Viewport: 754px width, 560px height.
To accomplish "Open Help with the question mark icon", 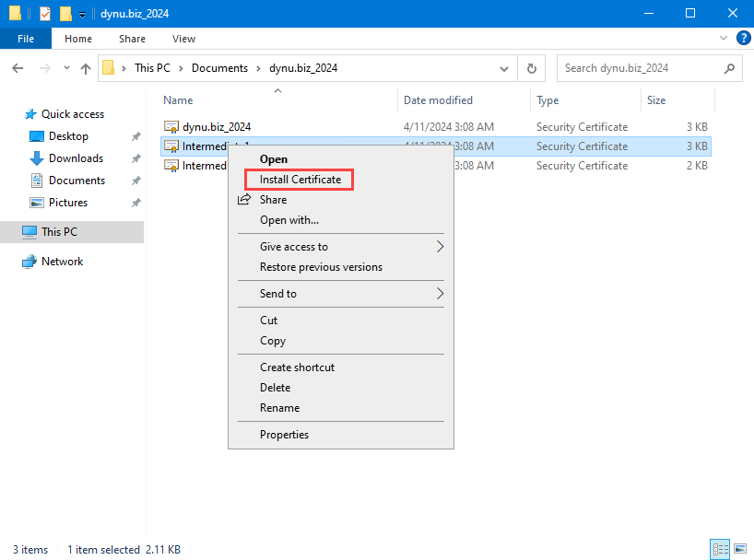I will pos(744,38).
